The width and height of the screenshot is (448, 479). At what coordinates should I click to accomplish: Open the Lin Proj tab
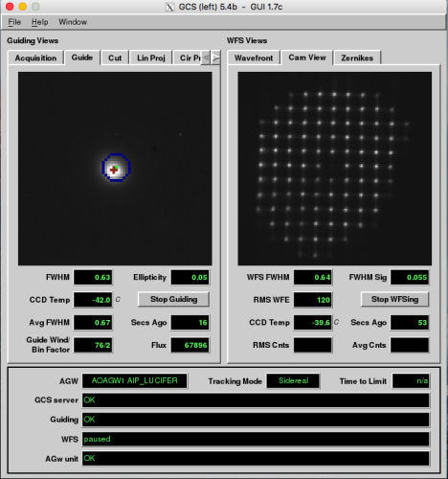(151, 58)
